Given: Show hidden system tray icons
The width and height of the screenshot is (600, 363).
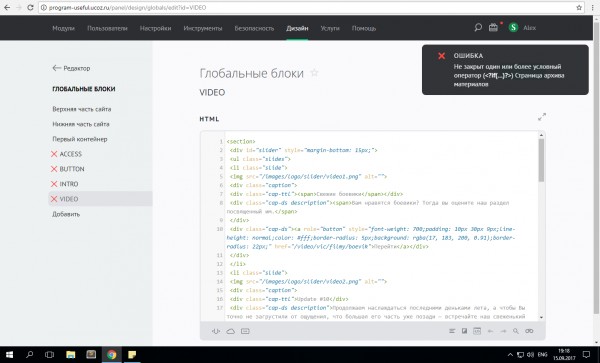Looking at the screenshot, I should point(510,355).
